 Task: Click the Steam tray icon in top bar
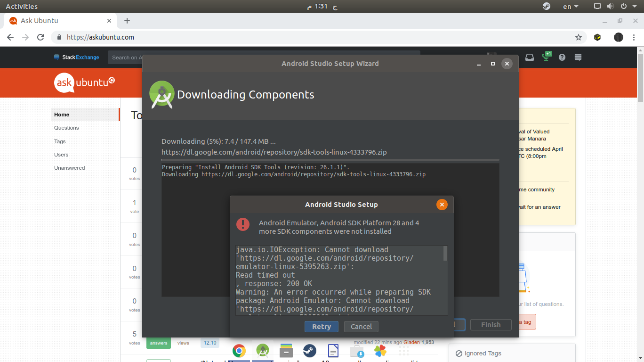click(x=547, y=7)
